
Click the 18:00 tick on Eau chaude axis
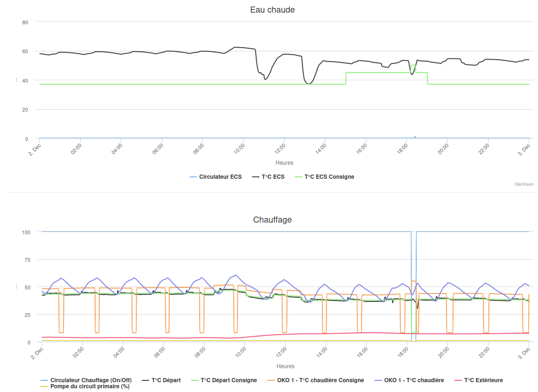click(403, 148)
